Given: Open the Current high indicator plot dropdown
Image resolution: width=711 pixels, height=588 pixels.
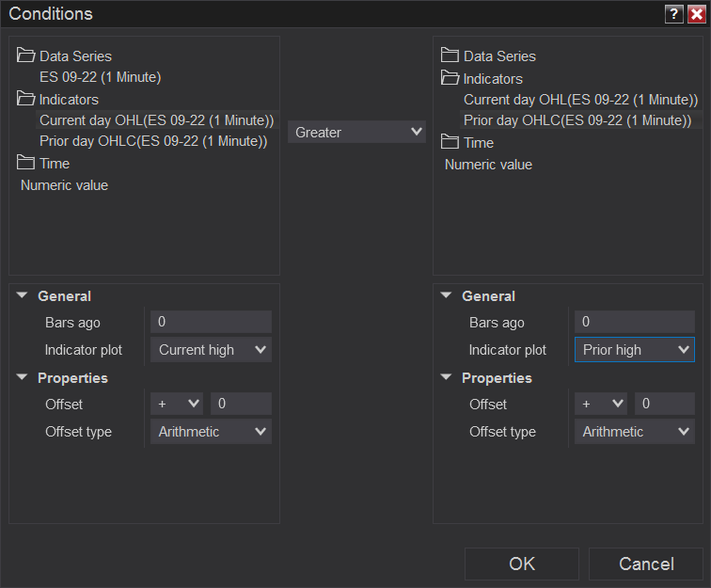Looking at the screenshot, I should [211, 350].
